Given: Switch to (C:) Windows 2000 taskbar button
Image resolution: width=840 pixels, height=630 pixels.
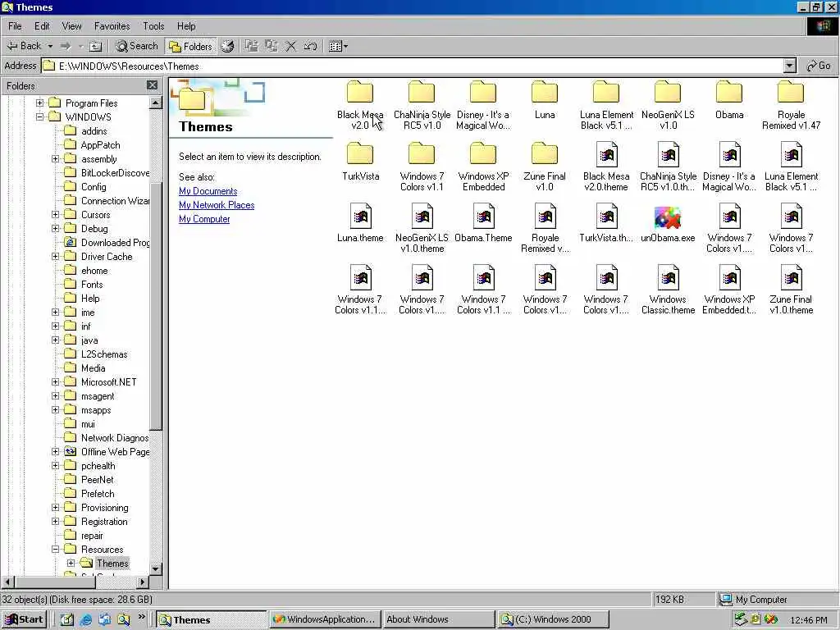Looking at the screenshot, I should click(552, 620).
